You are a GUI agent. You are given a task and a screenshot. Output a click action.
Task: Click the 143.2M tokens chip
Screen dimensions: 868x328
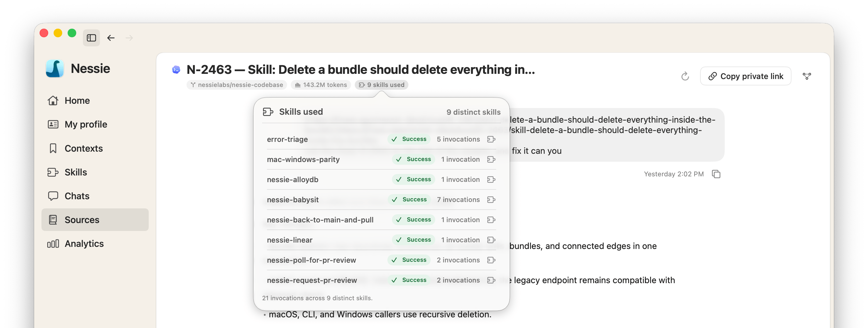(321, 85)
